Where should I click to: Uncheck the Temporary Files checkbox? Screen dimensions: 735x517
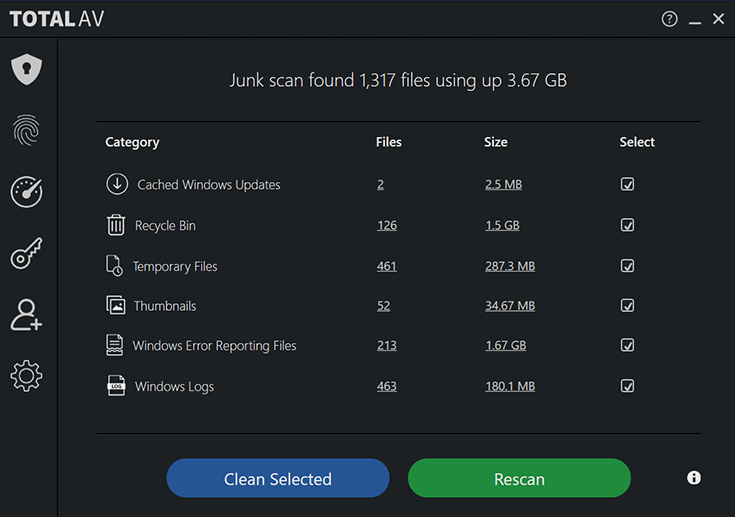627,266
